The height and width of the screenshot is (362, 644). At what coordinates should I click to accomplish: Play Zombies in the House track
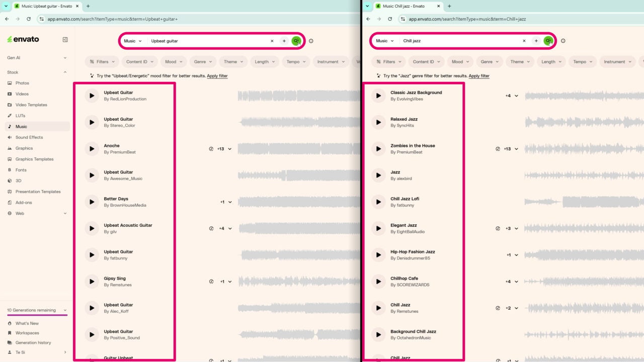[x=378, y=149]
